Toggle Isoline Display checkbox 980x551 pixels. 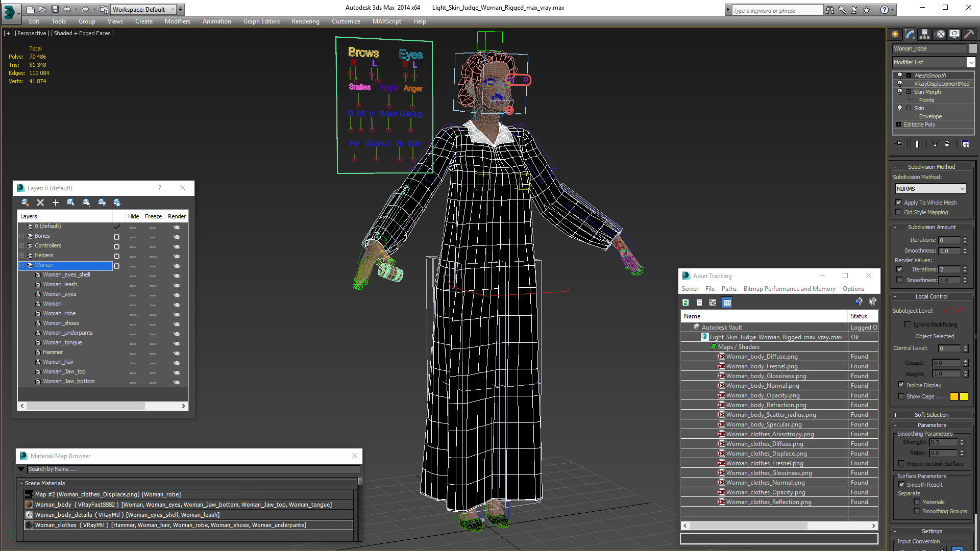(x=901, y=385)
